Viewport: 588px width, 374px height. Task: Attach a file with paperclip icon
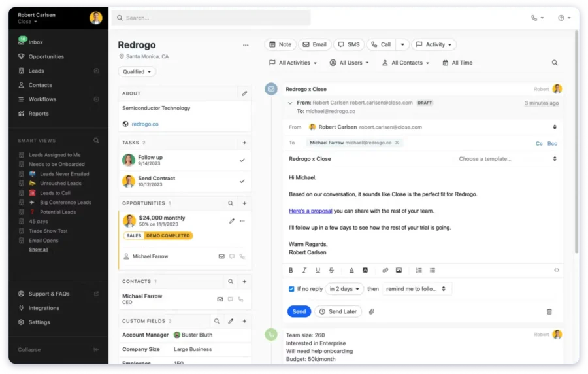pos(371,311)
